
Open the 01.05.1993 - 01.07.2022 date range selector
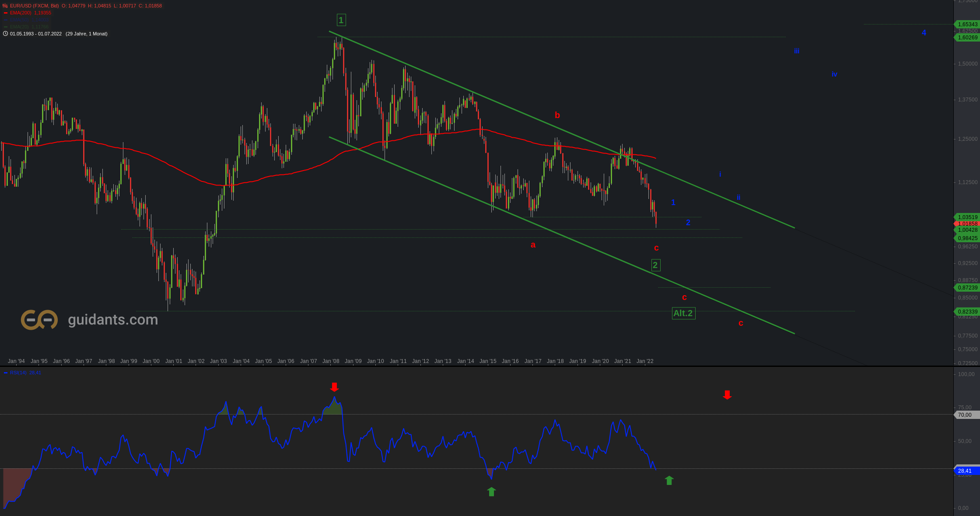[x=36, y=34]
